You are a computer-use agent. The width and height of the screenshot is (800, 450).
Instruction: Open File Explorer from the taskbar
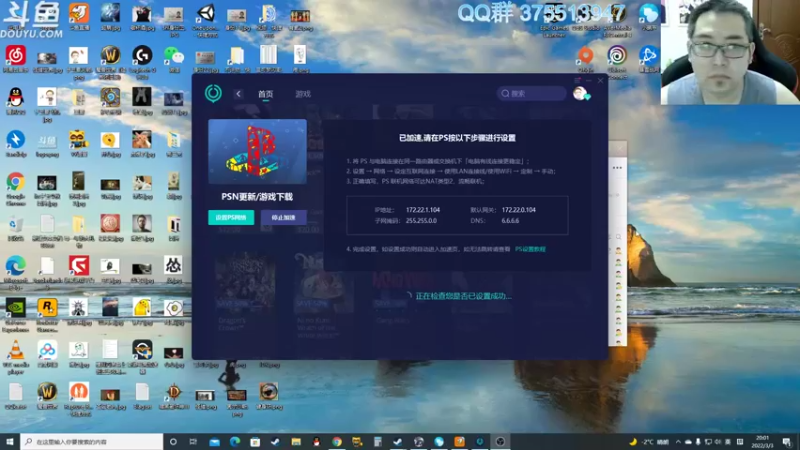coord(296,441)
